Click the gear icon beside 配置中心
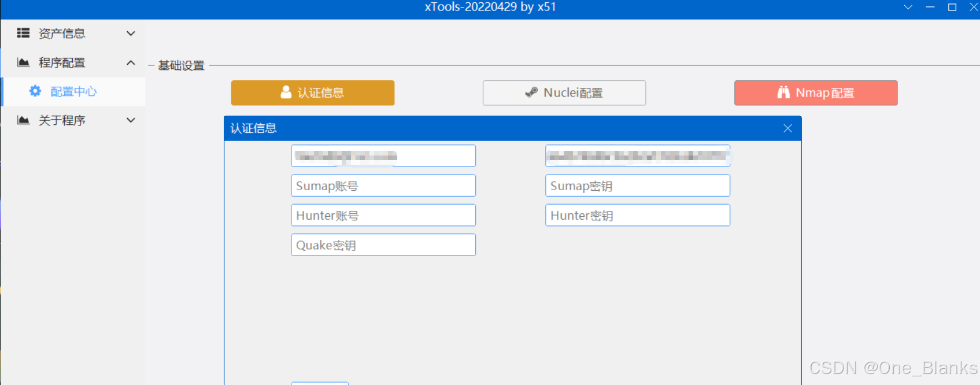The image size is (980, 385). click(35, 91)
